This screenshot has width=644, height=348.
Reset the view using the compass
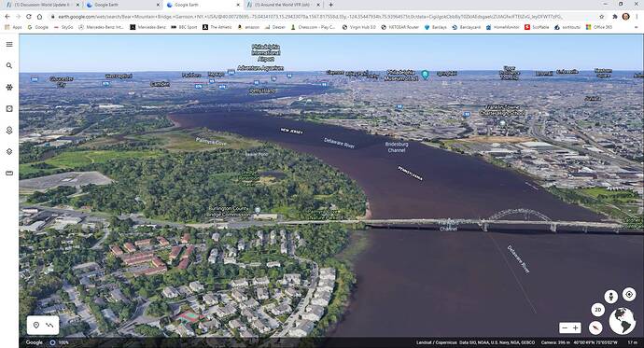pos(595,327)
